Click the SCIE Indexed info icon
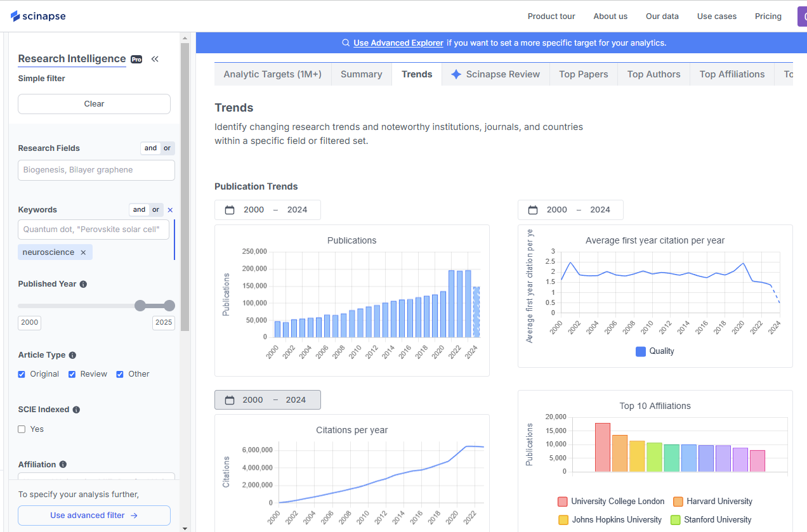Viewport: 807px width, 532px height. [76, 409]
